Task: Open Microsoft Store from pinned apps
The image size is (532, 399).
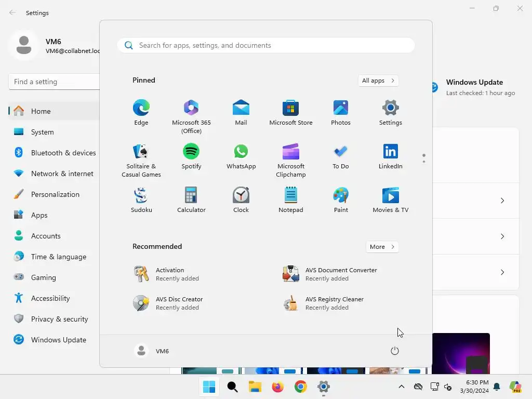Action: point(291,112)
